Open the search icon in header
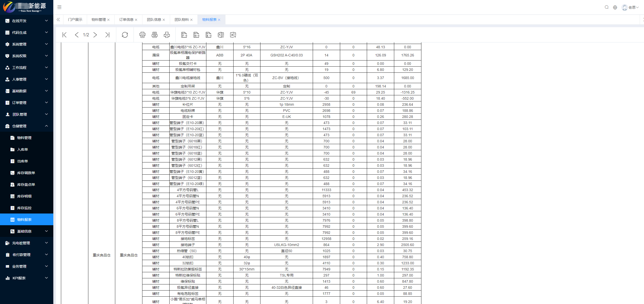Viewport: 644px width, 304px height. 607,7
